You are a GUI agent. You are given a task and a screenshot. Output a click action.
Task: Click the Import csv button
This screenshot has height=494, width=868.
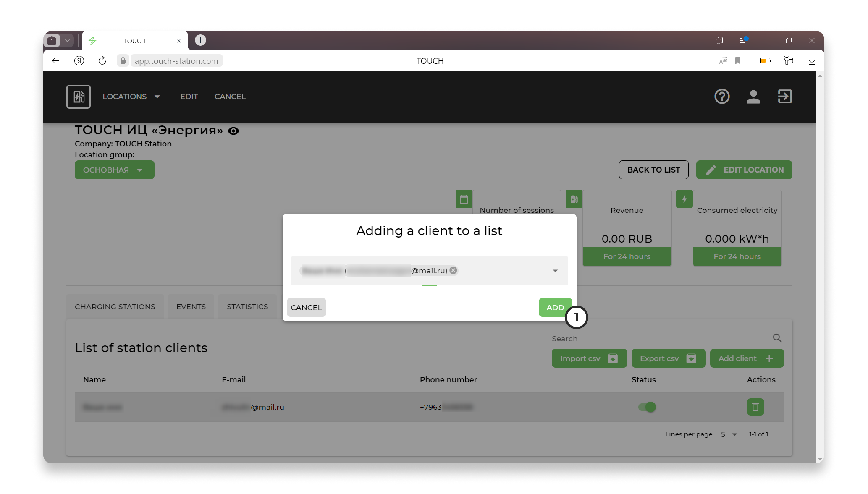(x=589, y=358)
